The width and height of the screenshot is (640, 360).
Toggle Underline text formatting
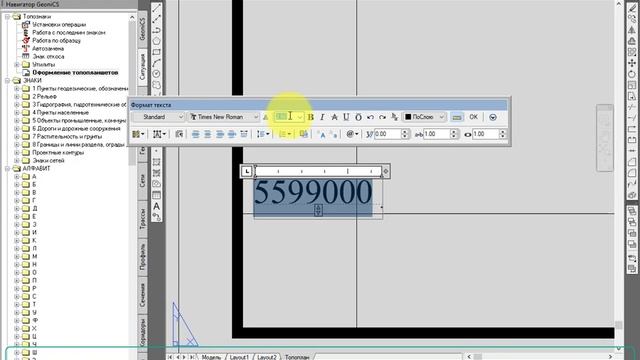346,117
